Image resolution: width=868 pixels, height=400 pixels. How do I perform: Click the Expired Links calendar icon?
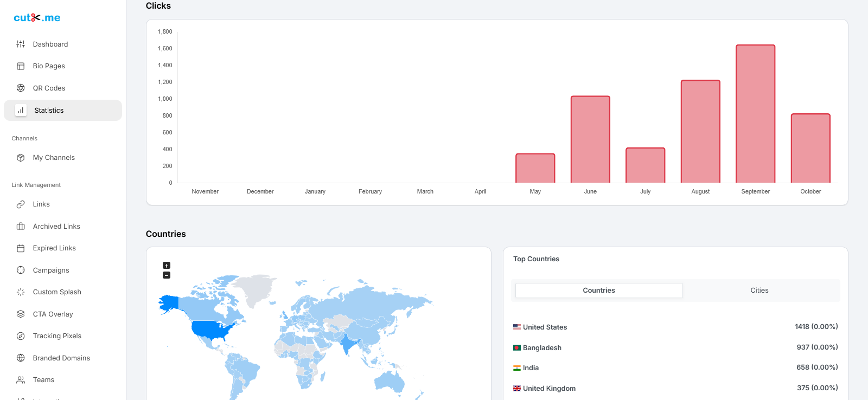pyautogui.click(x=21, y=248)
